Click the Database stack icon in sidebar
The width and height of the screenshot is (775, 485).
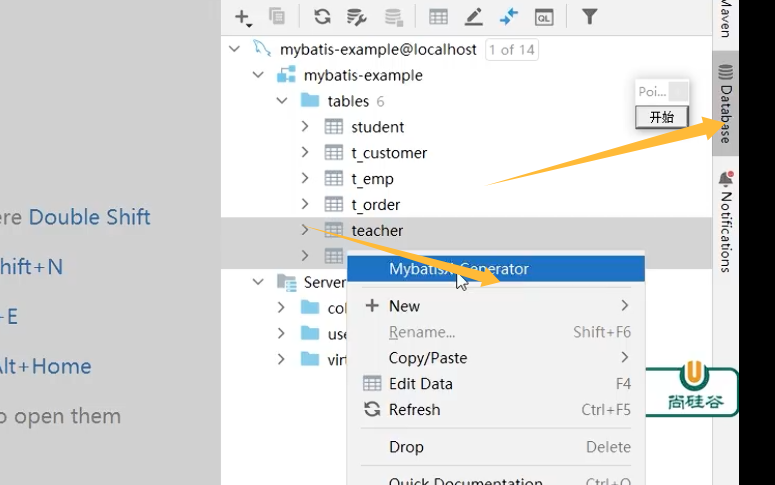point(726,72)
